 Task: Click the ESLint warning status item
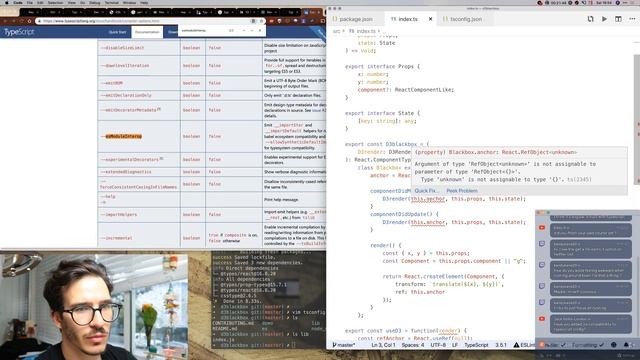[x=524, y=345]
